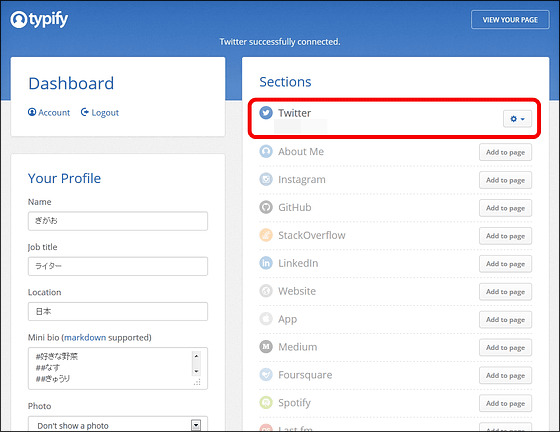Click the Job title input field
The image size is (560, 432).
click(118, 266)
